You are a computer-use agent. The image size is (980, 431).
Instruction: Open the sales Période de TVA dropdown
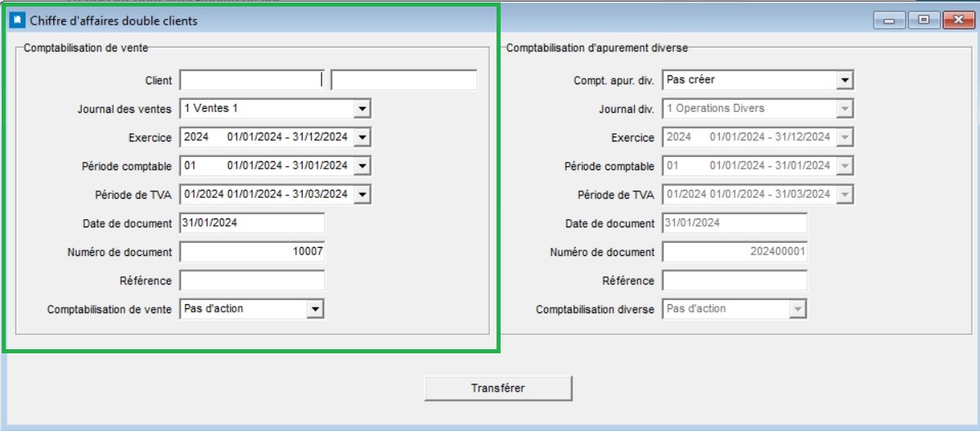275,195
